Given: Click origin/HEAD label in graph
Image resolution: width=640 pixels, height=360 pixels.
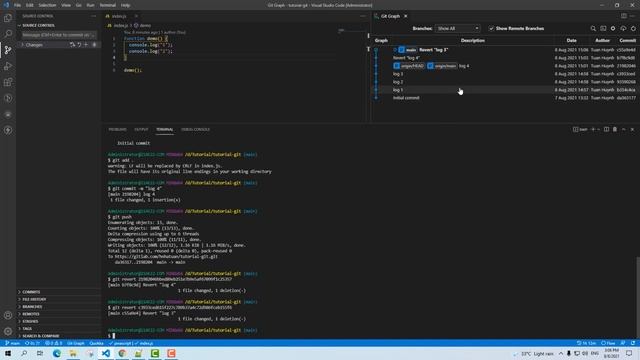Looking at the screenshot, I should click(409, 66).
